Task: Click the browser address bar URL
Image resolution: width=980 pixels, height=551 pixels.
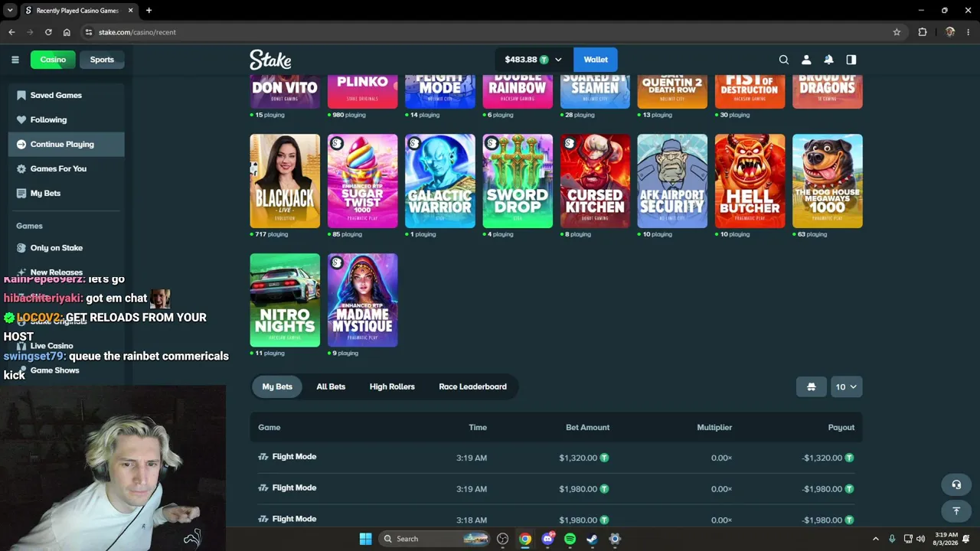Action: click(x=137, y=32)
